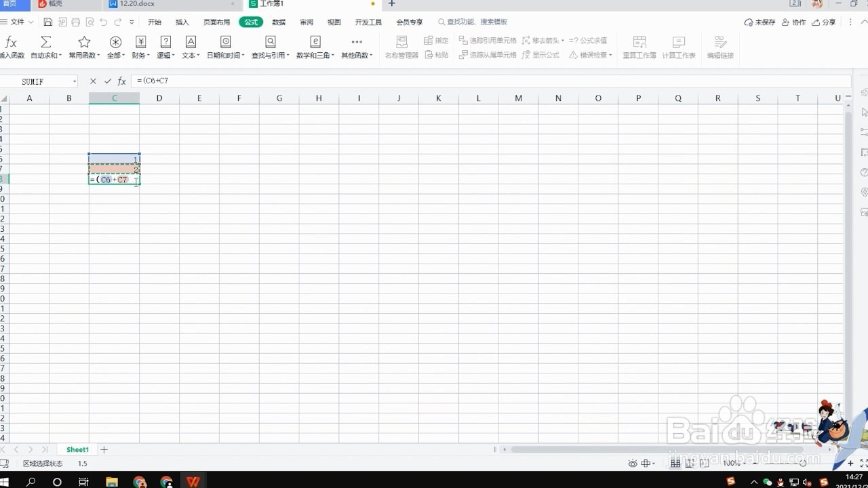Switch to the 开始 (Home) tab
The height and width of the screenshot is (488, 868).
155,22
